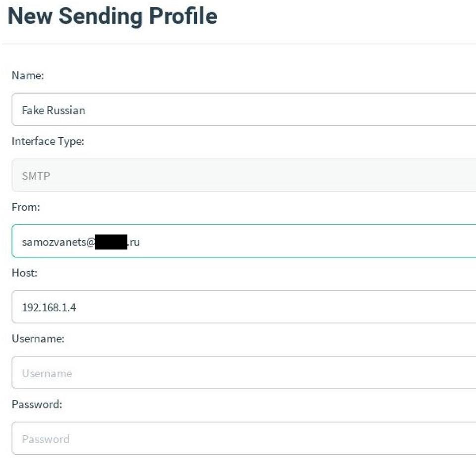The width and height of the screenshot is (476, 458).
Task: Click the "Username:" field label
Action: 38,339
